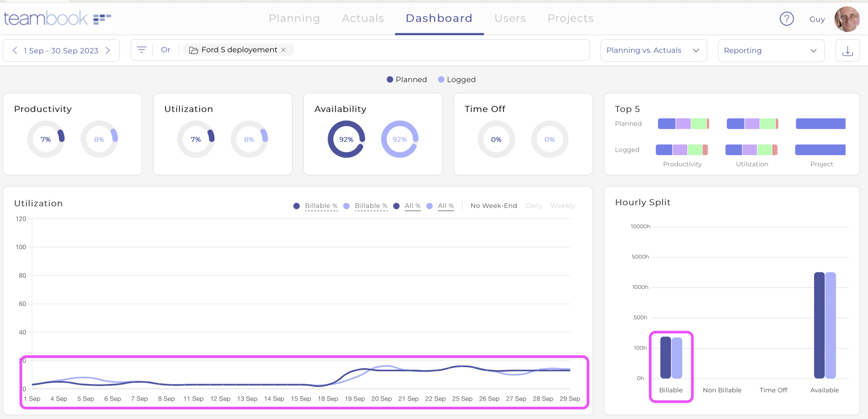This screenshot has width=868, height=419.
Task: Go to next month with right arrow
Action: [108, 50]
